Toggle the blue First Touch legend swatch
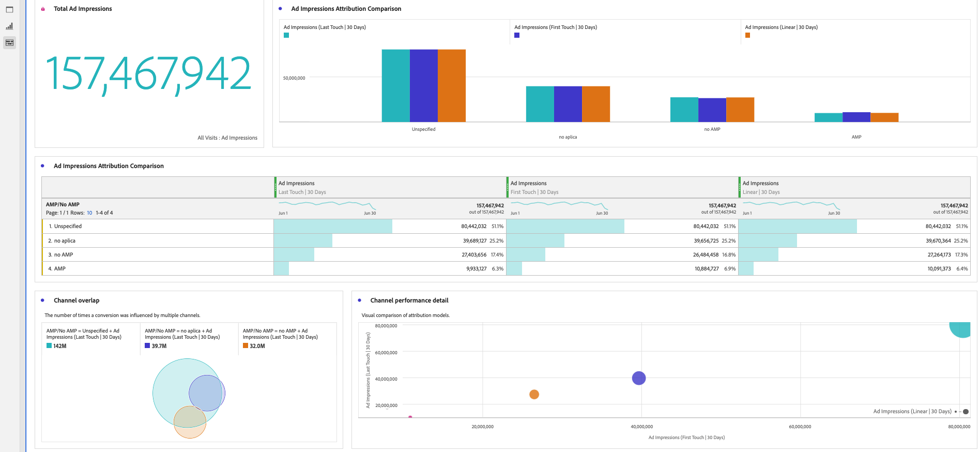 517,35
